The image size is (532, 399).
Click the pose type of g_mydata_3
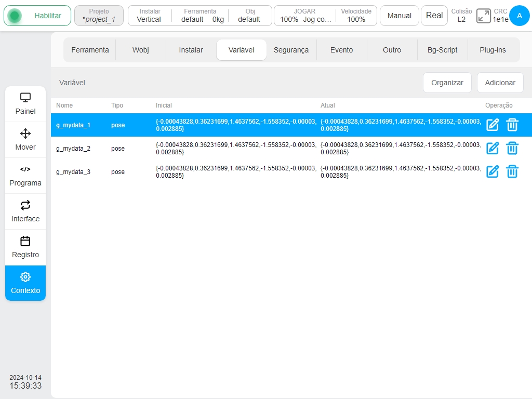(118, 172)
